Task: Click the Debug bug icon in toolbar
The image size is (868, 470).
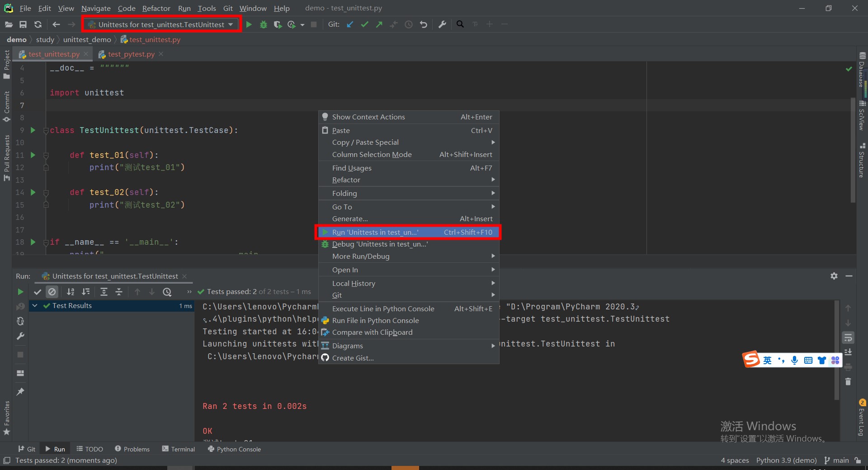Action: [264, 24]
